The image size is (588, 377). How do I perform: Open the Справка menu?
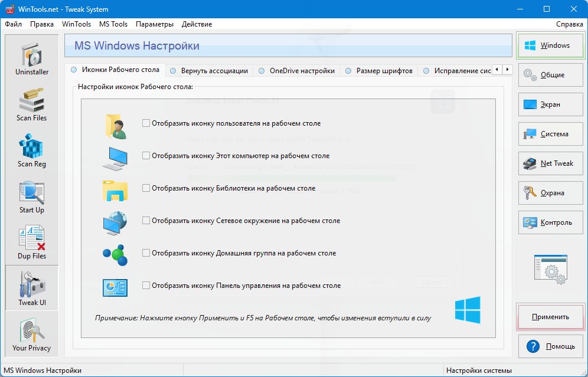pyautogui.click(x=569, y=24)
